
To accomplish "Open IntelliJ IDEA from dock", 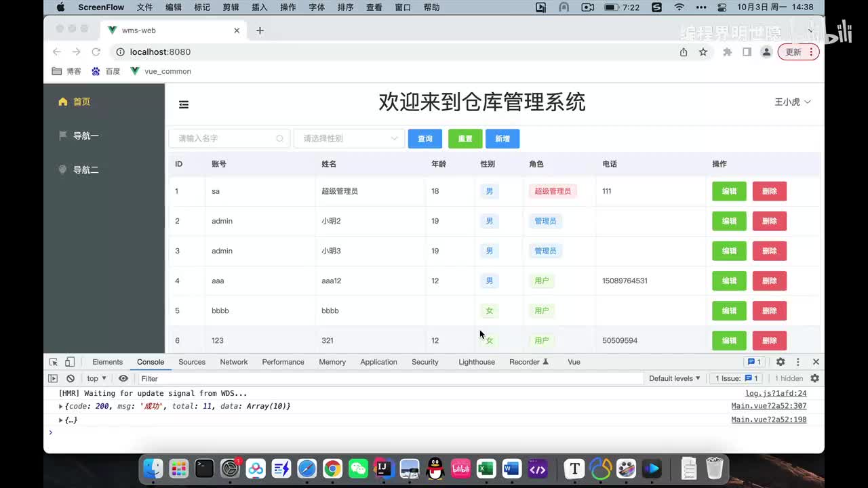I will point(384,468).
